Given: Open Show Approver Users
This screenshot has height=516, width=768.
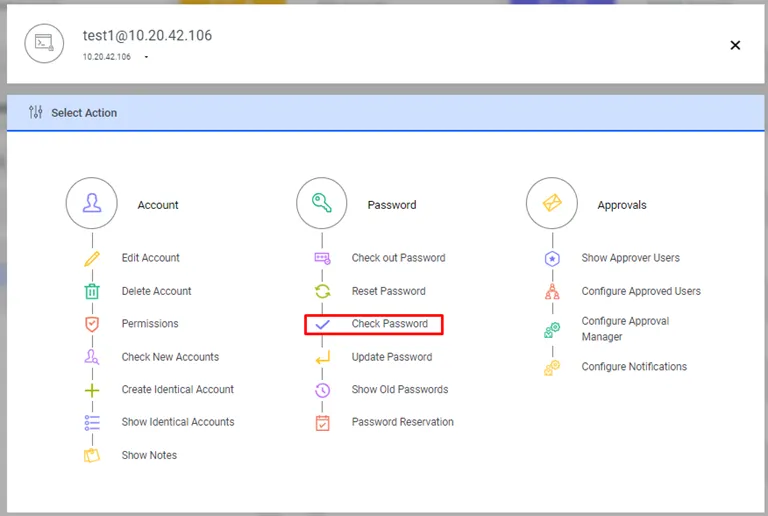Looking at the screenshot, I should pos(630,258).
